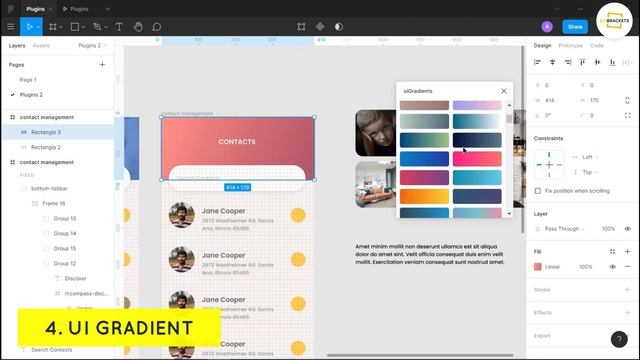This screenshot has height=360, width=640.
Task: Switch to the Layers tab
Action: pos(17,46)
